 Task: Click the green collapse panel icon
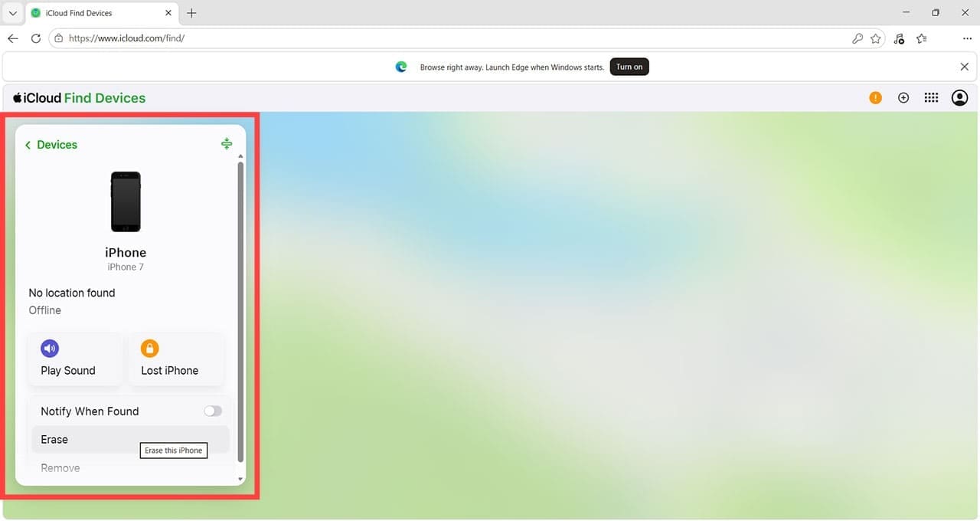(227, 143)
